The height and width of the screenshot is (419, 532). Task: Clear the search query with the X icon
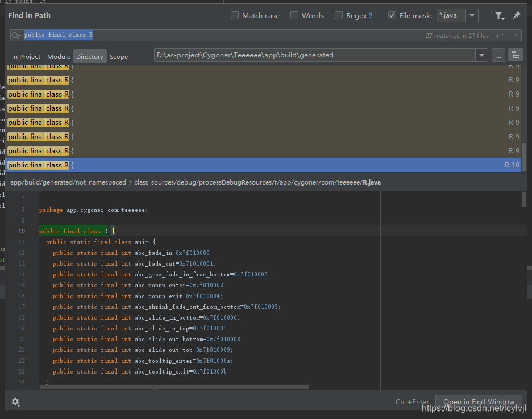[x=516, y=35]
